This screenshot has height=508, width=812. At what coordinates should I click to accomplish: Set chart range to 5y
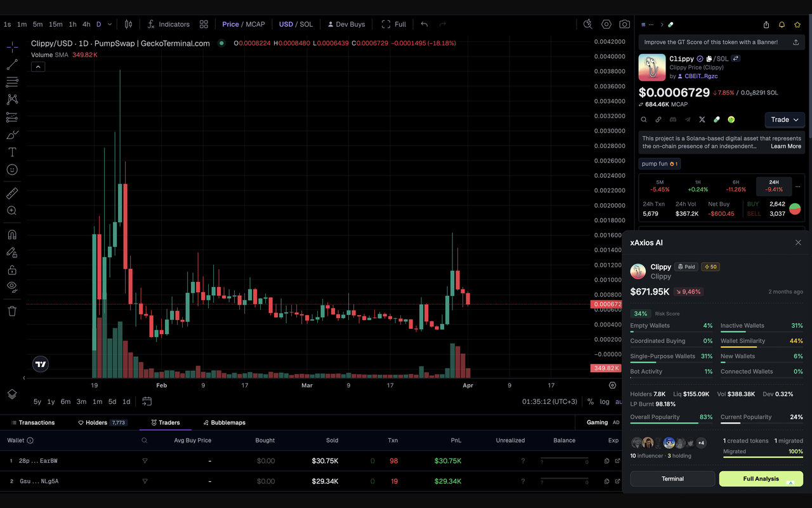pos(37,401)
